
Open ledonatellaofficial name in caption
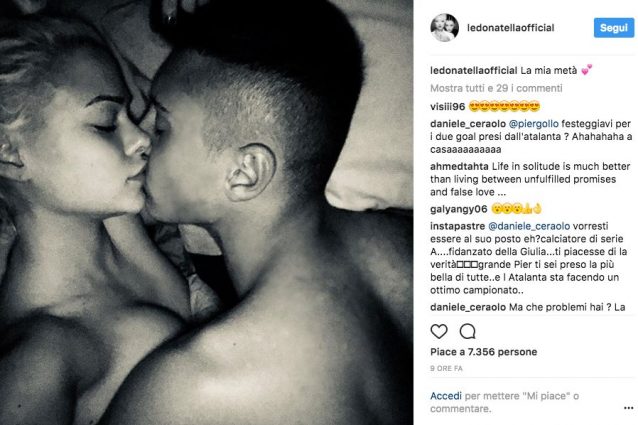pyautogui.click(x=474, y=70)
